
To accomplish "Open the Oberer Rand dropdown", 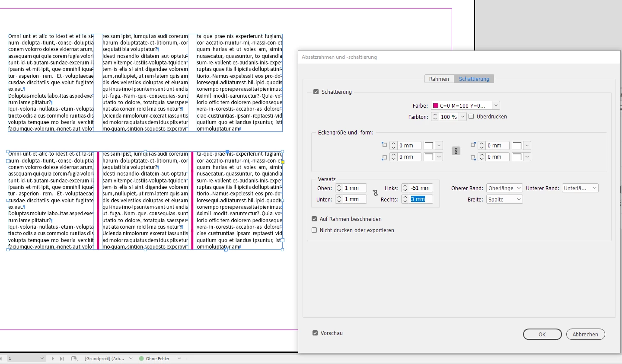I will pyautogui.click(x=504, y=188).
